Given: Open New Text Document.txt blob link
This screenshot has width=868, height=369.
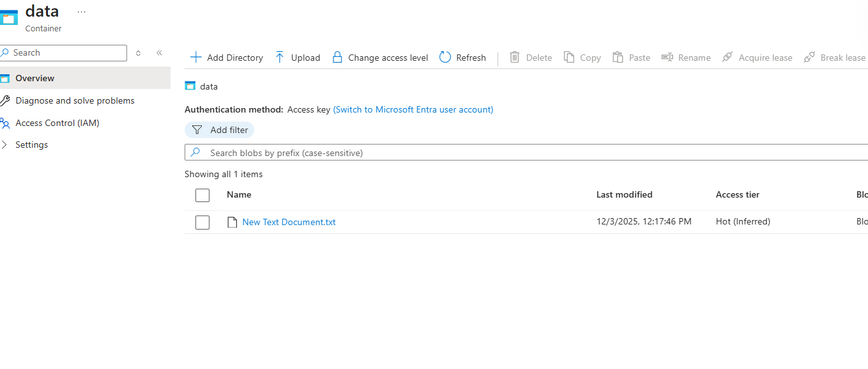Looking at the screenshot, I should click(x=289, y=223).
